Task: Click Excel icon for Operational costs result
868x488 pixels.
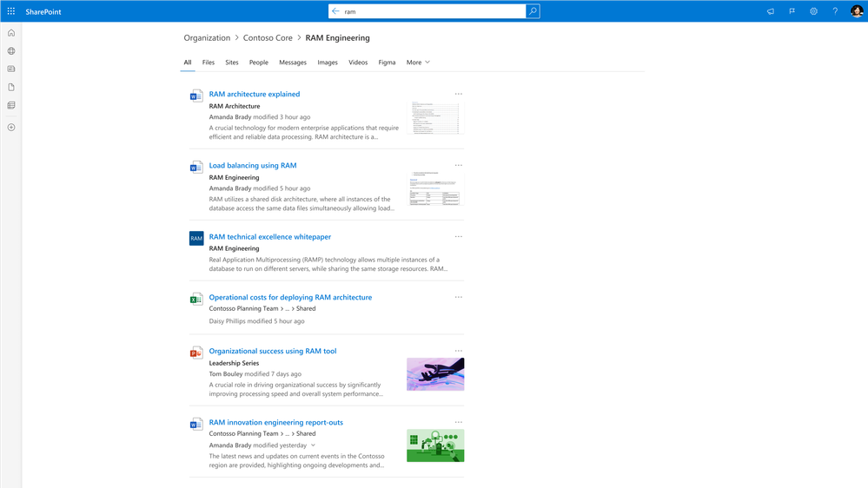Action: click(196, 299)
